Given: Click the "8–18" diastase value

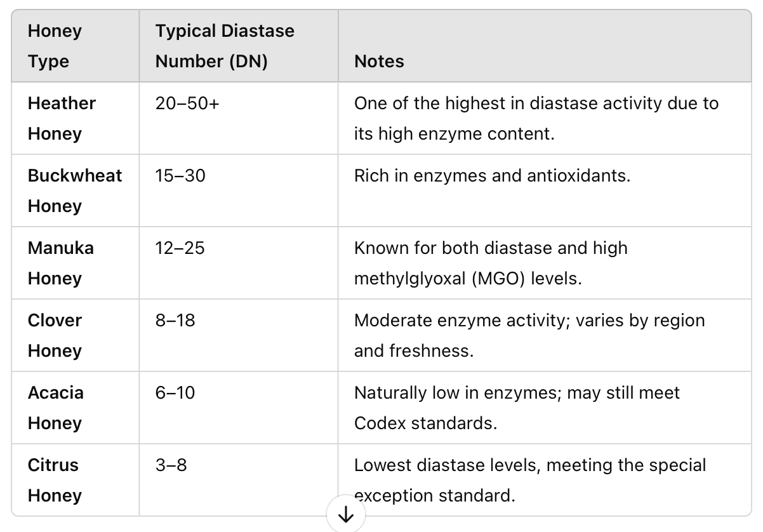Looking at the screenshot, I should point(175,321).
